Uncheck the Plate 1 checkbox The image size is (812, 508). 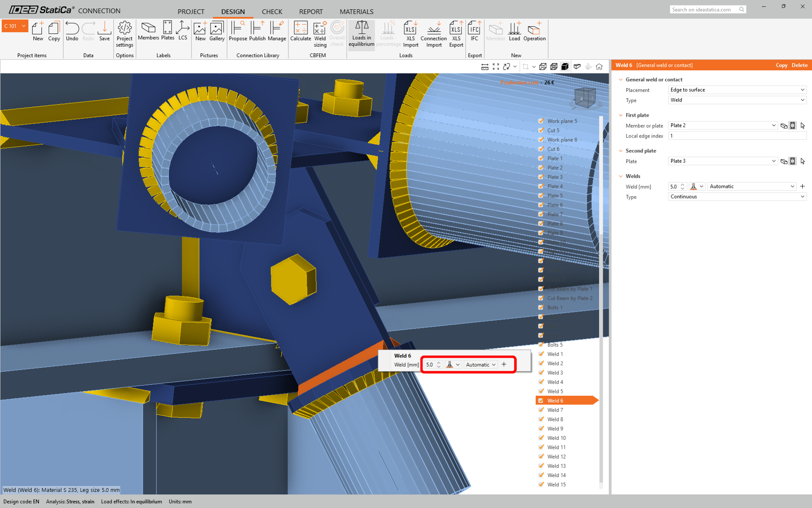point(541,158)
